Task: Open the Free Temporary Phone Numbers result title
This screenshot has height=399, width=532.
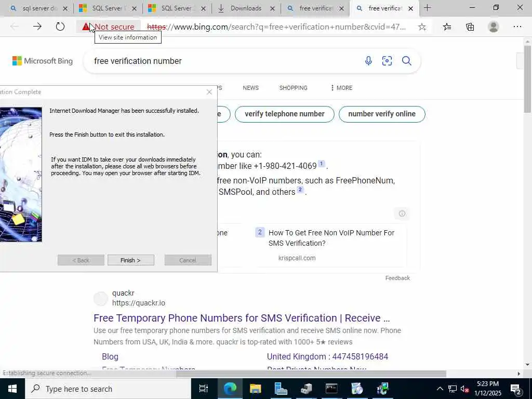Action: click(242, 318)
